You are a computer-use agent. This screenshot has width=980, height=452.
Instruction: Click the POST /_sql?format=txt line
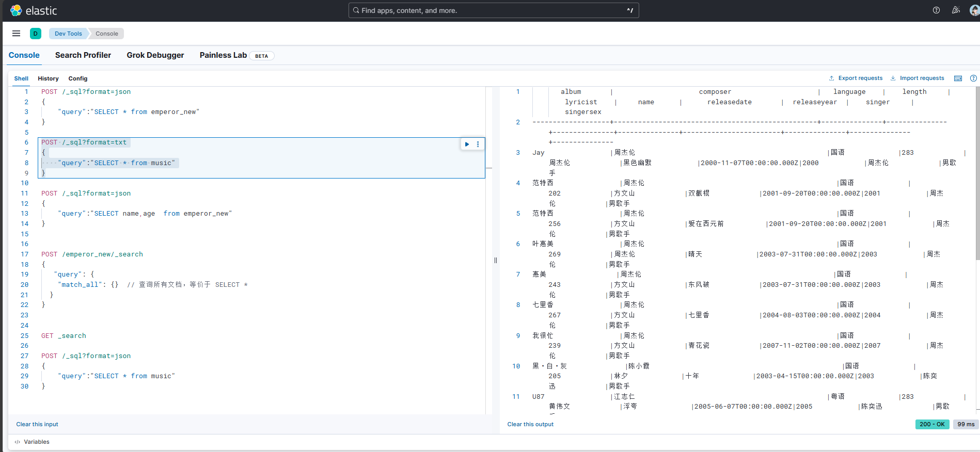[x=84, y=142]
